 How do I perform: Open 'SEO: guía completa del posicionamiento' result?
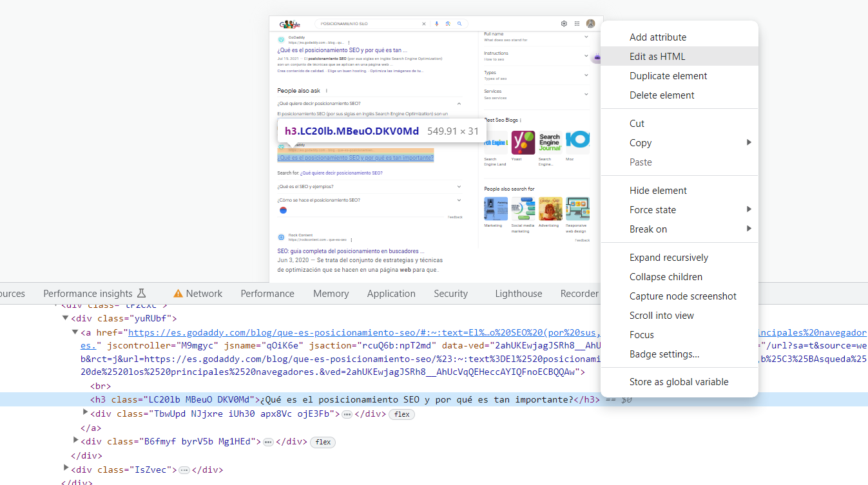(351, 251)
